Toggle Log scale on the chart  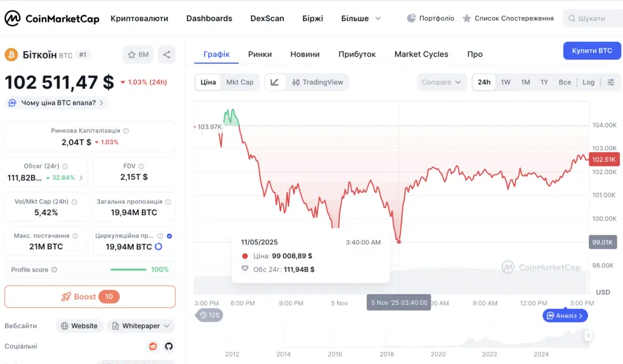[588, 82]
